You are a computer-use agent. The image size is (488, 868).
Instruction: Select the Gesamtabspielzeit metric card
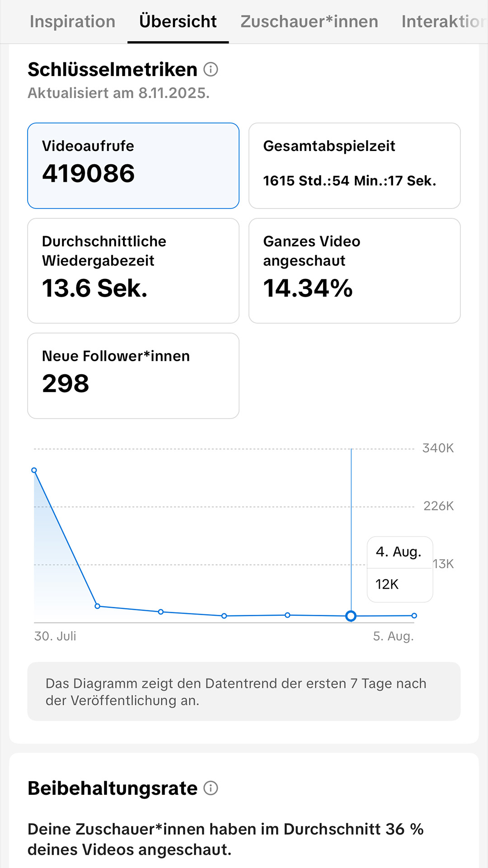(x=355, y=165)
